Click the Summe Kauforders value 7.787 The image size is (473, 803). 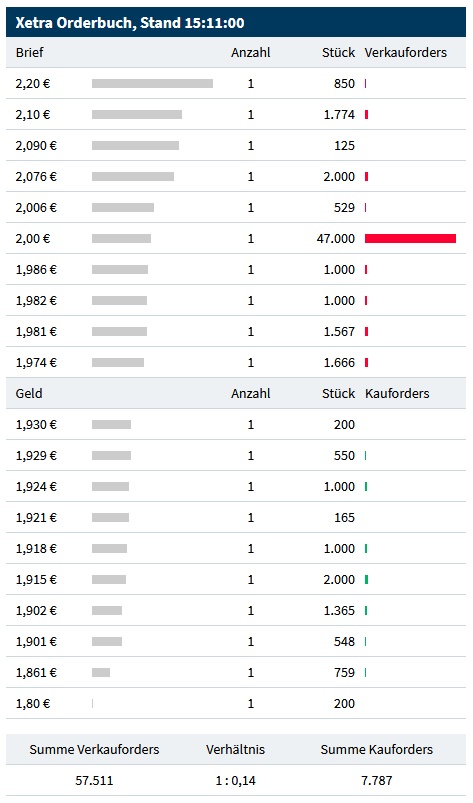tap(376, 780)
